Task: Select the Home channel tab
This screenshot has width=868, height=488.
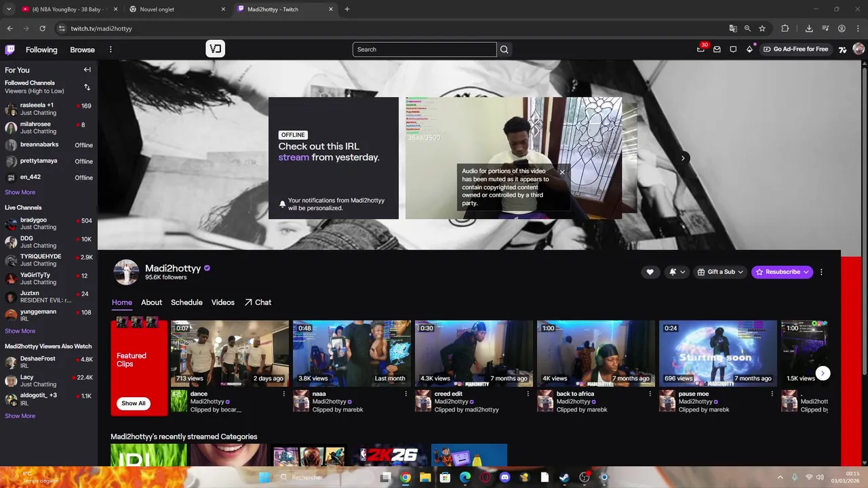Action: click(122, 302)
